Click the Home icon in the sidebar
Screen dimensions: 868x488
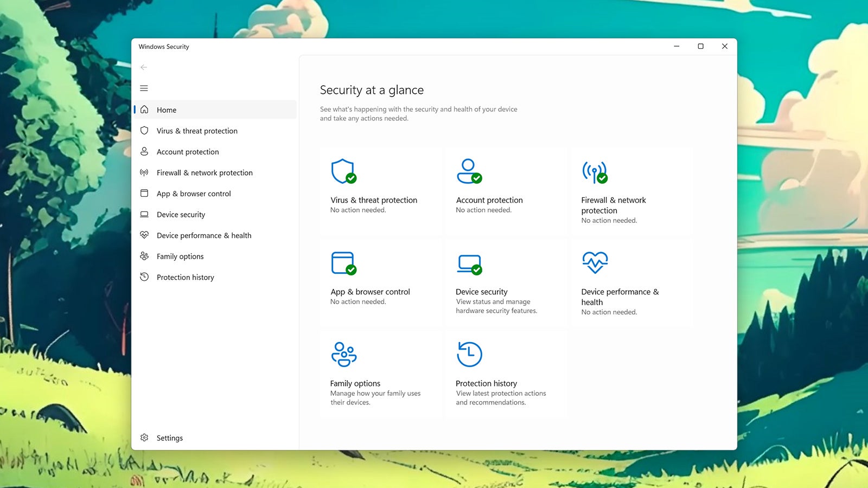(144, 110)
